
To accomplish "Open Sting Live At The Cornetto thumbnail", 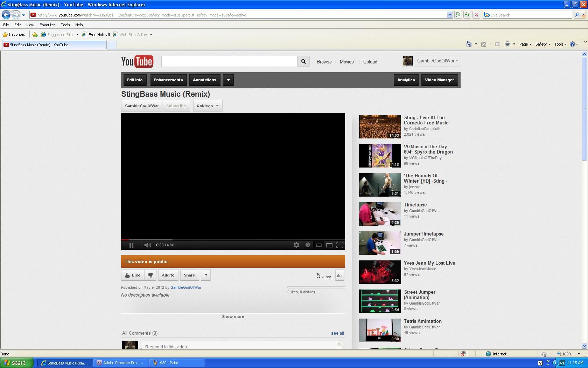I will pos(380,127).
